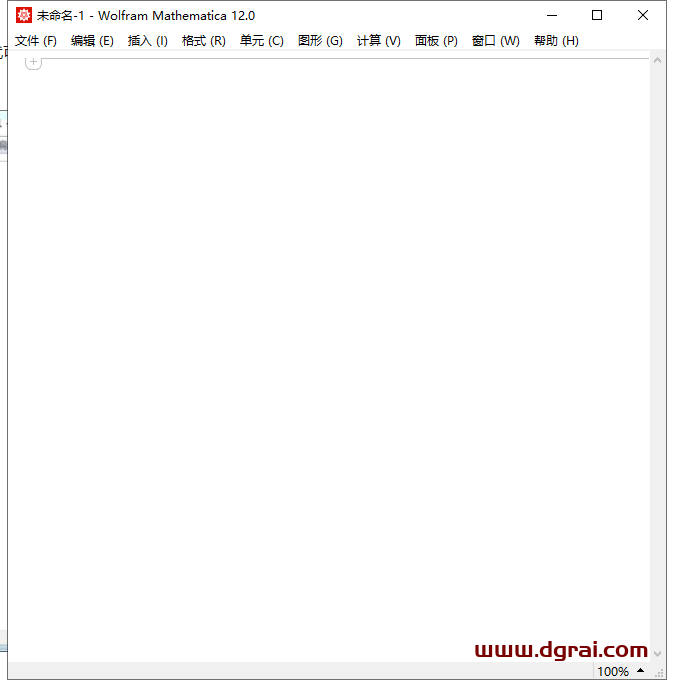Maximize the Mathematica window
Screen dimensions: 674x687
click(x=597, y=15)
